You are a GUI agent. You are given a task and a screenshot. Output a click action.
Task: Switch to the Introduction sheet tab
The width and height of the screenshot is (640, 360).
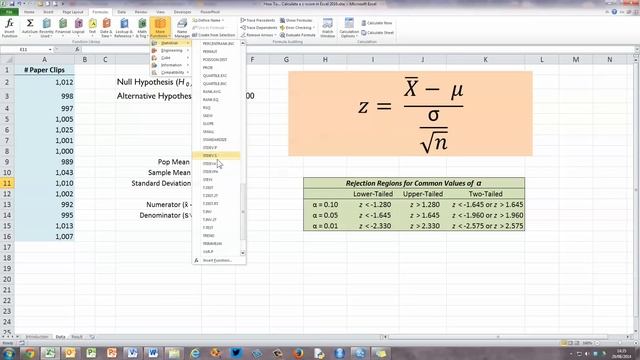(37, 337)
